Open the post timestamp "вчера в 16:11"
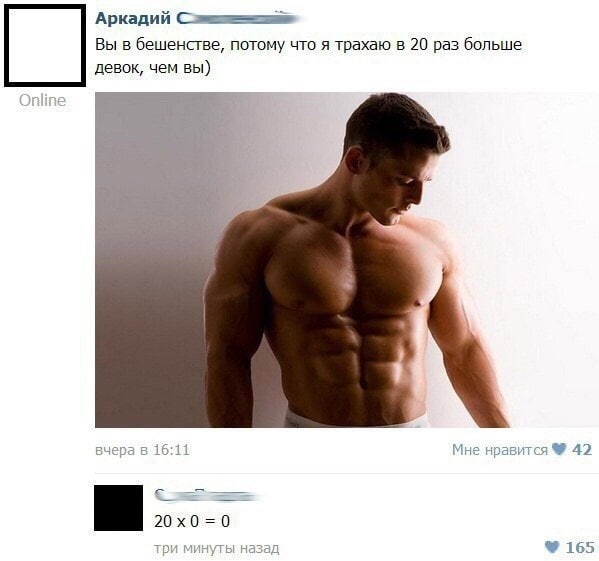 [x=142, y=449]
